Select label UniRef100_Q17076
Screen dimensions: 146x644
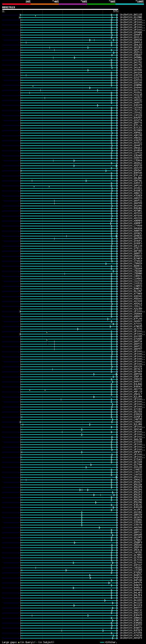tap(131, 329)
